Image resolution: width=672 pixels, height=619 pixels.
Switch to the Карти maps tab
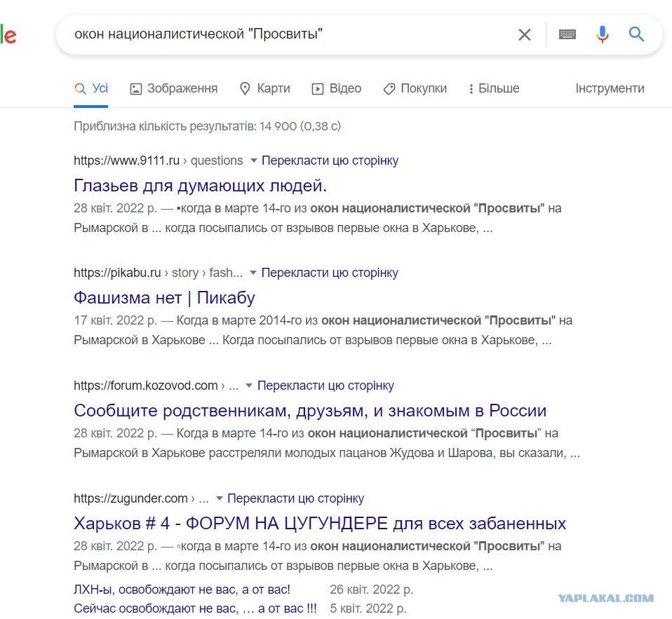265,88
